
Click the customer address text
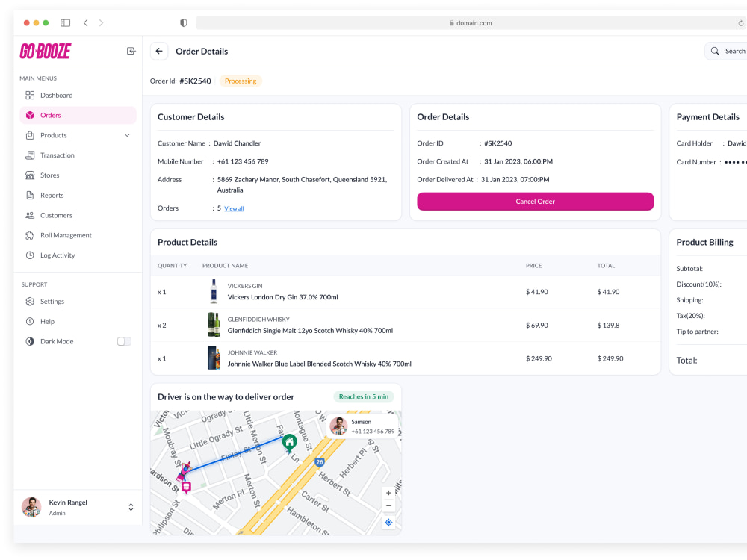[x=302, y=184]
